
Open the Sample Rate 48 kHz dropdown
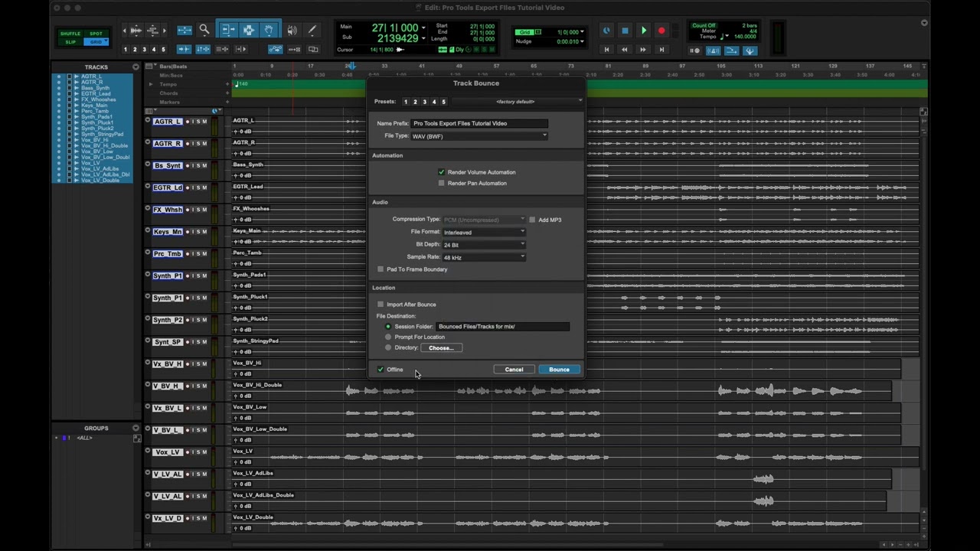484,257
